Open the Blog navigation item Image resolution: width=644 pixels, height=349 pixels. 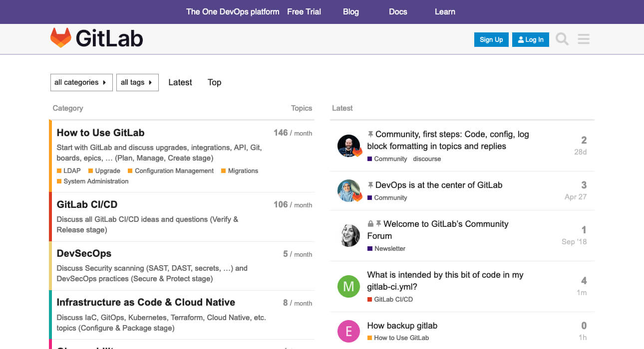tap(351, 11)
